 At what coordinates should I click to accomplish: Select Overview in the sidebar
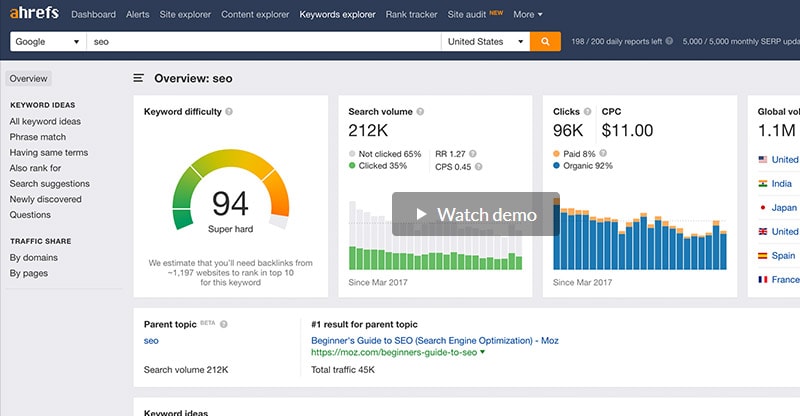coord(29,79)
